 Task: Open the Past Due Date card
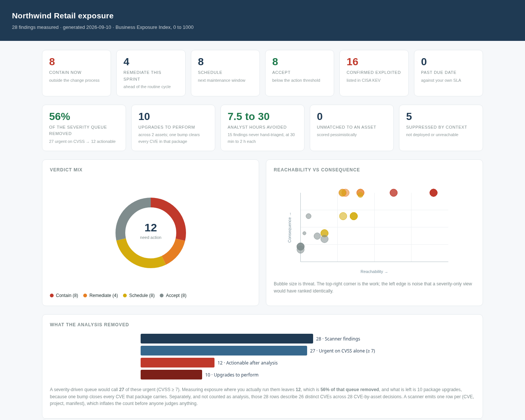click(x=448, y=73)
